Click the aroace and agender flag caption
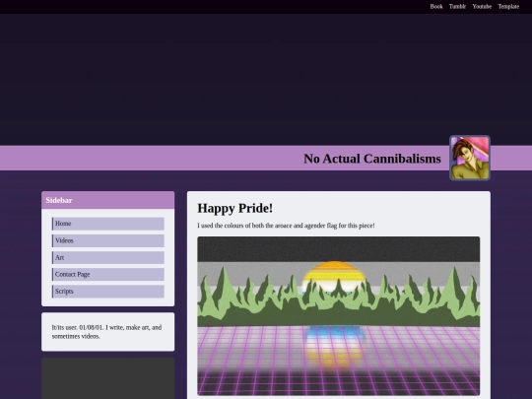This screenshot has height=399, width=532. click(286, 226)
